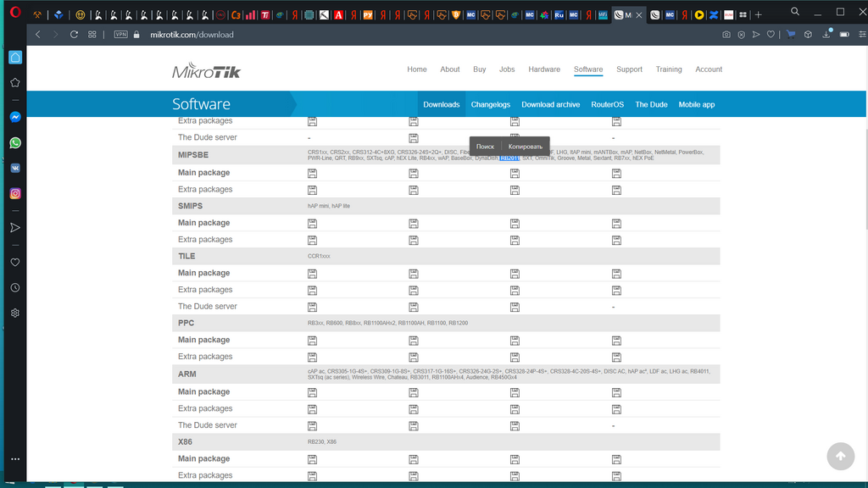Open the Download archive tab
Viewport: 868px width, 488px height.
(550, 104)
